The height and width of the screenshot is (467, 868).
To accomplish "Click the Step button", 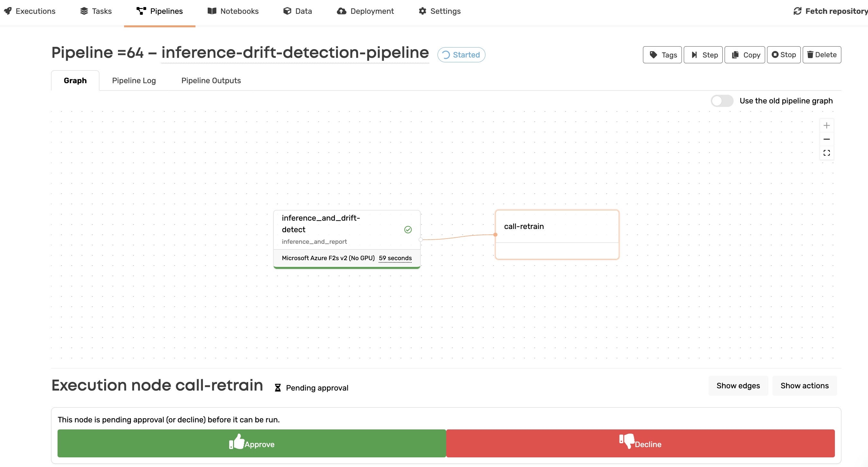I will [x=703, y=55].
